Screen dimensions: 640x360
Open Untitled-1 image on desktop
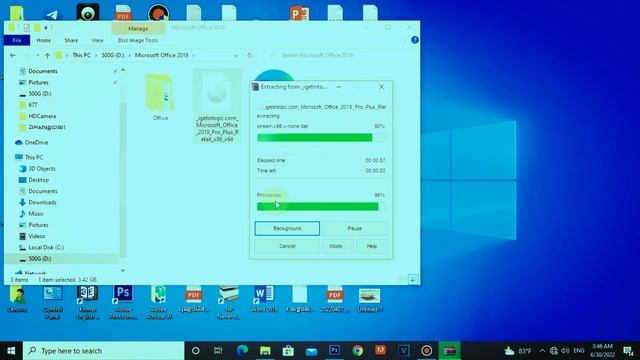[369, 299]
